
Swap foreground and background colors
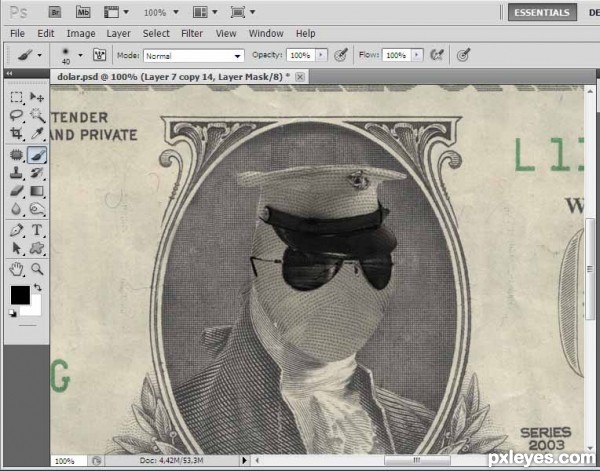pyautogui.click(x=38, y=287)
